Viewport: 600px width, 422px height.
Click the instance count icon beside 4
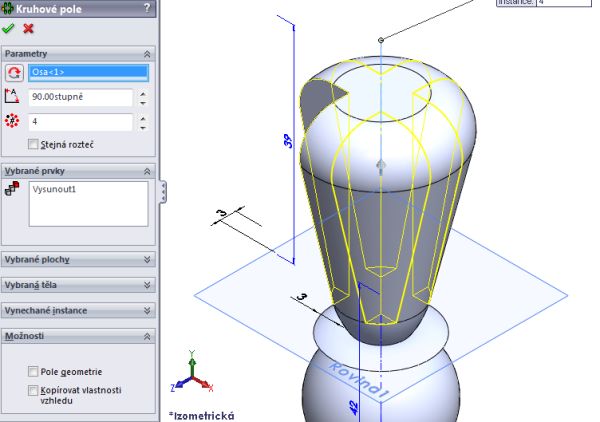coord(13,122)
